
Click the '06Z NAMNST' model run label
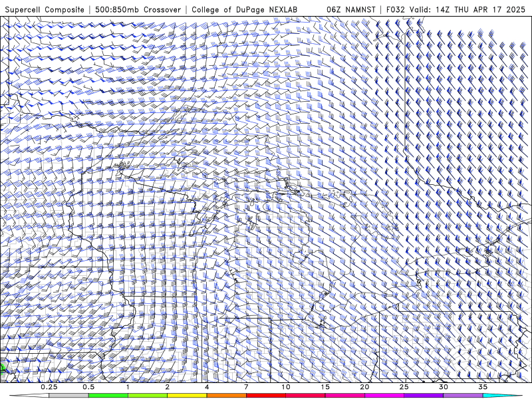point(351,9)
